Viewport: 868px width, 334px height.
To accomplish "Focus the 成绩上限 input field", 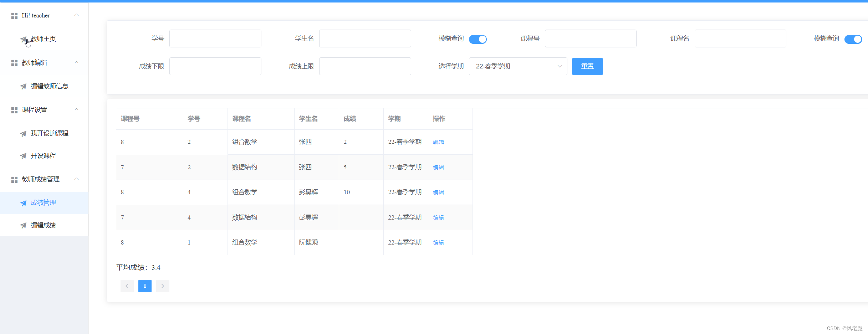I will point(365,66).
